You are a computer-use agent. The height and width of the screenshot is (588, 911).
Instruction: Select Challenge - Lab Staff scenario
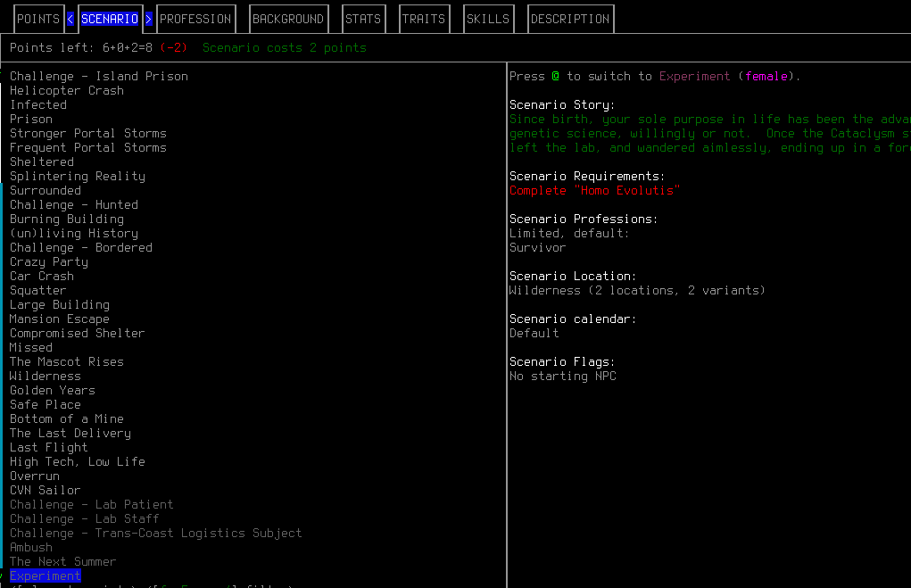(x=85, y=519)
